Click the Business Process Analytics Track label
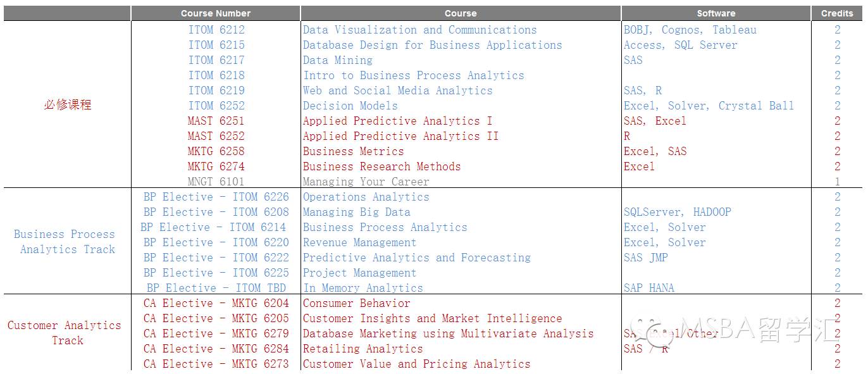The height and width of the screenshot is (374, 868). (x=66, y=242)
